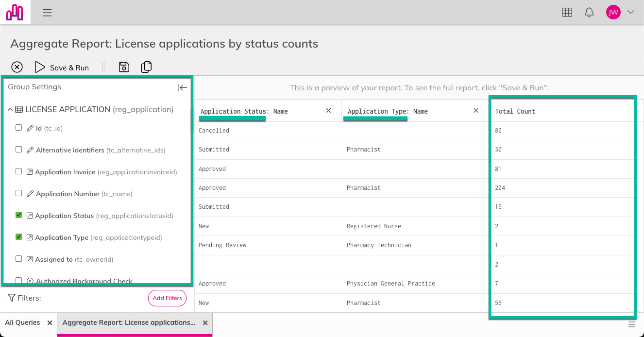This screenshot has height=337, width=644.
Task: Open the grid table view icon
Action: point(567,13)
